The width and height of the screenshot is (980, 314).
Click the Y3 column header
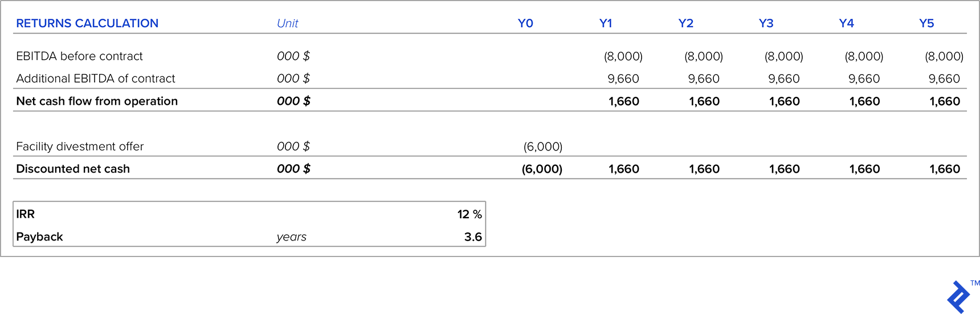[766, 23]
